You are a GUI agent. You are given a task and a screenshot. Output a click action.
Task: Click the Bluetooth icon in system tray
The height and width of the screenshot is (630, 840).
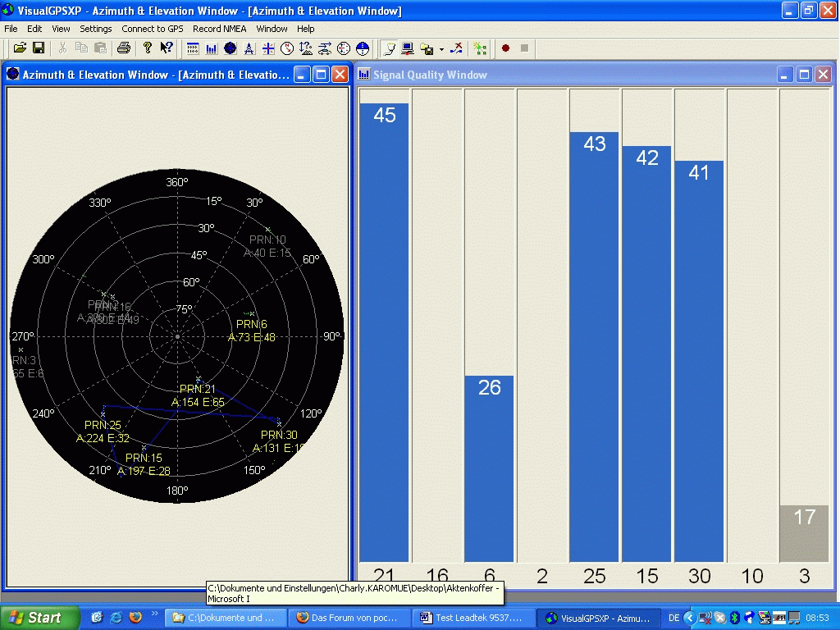735,618
